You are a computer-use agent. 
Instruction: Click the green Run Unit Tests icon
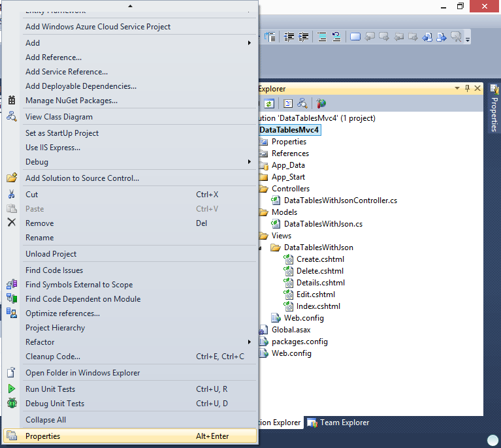point(12,389)
